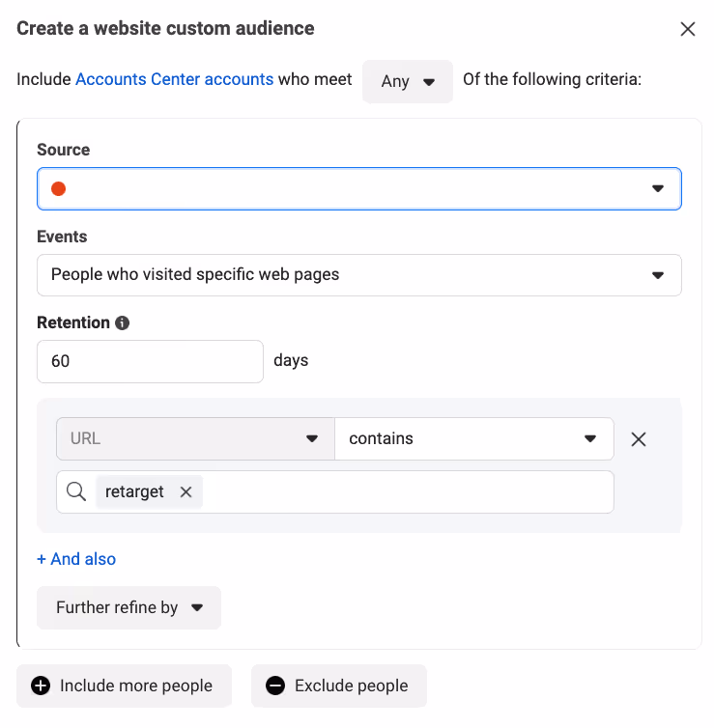Click the minus icon on Exclude people

pos(275,686)
